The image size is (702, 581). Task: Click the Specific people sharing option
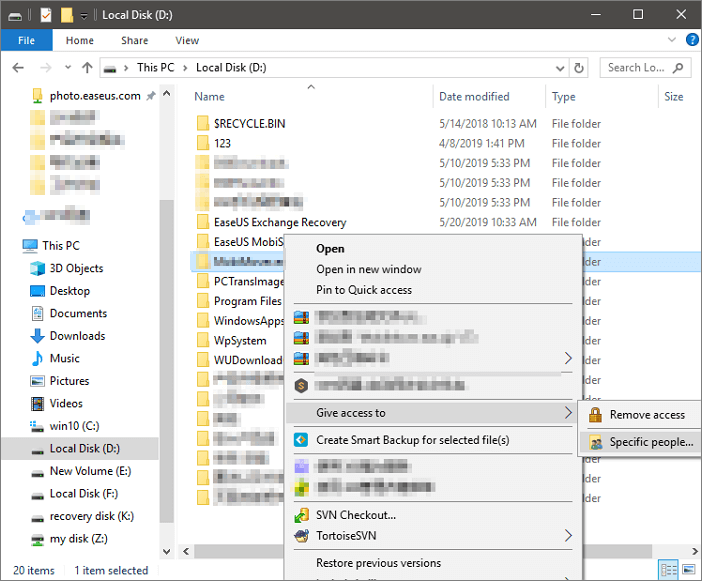click(650, 441)
